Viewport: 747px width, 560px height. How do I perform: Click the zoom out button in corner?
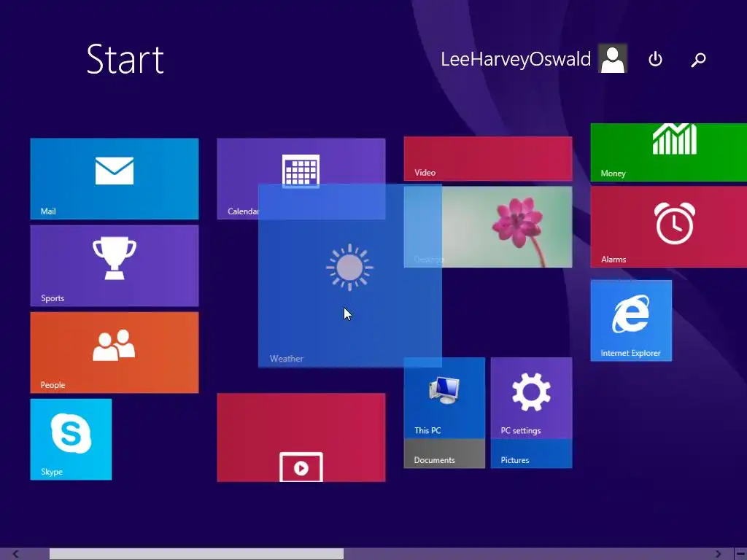tap(740, 554)
